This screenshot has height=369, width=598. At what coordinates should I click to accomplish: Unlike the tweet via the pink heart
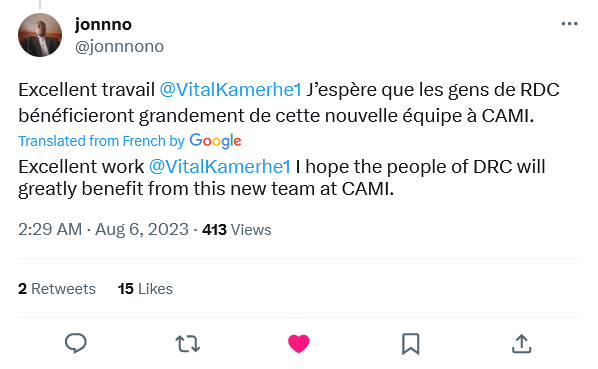(299, 343)
